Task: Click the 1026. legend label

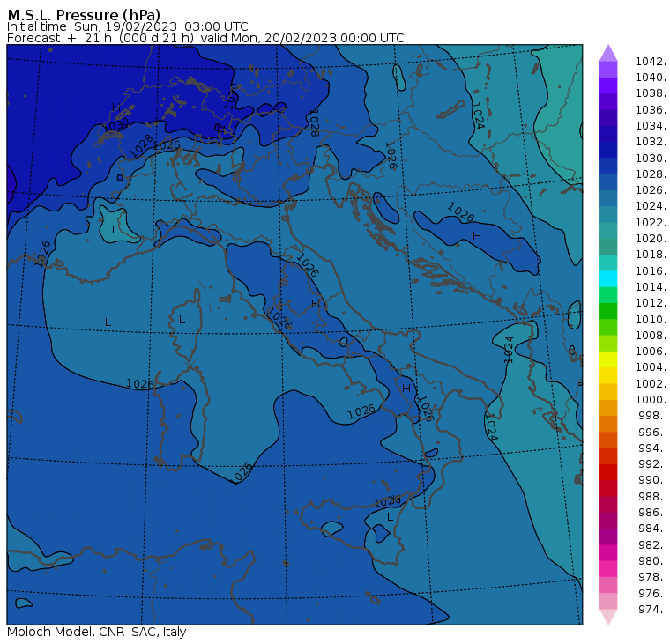Action: 651,190
